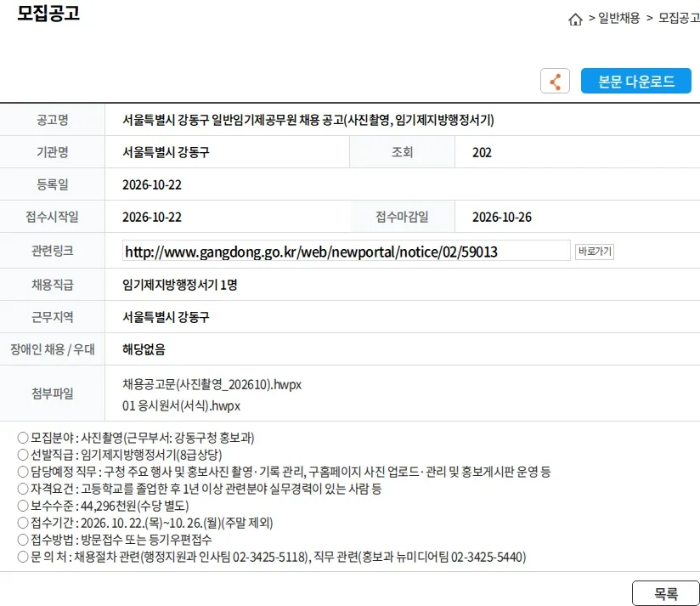
Task: Click the 문의처 contact phone line
Action: click(x=272, y=557)
